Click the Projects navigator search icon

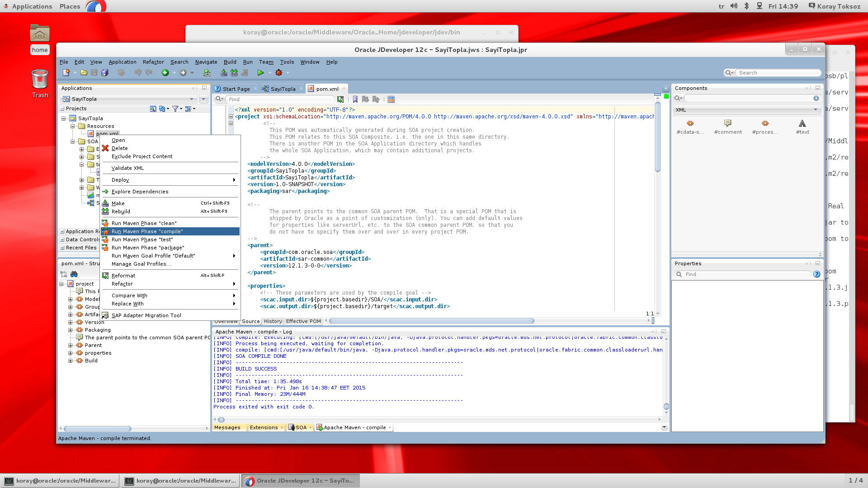pyautogui.click(x=153, y=109)
